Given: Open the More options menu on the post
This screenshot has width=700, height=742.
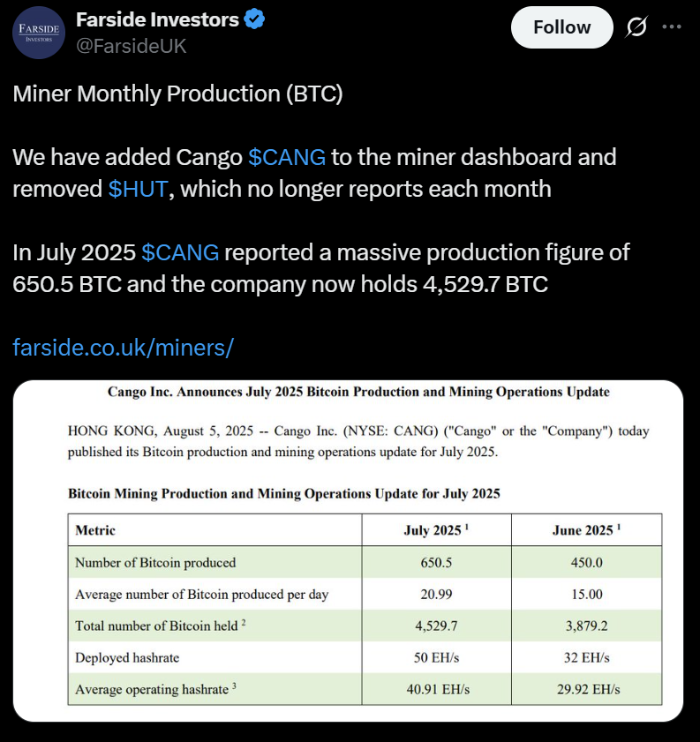Looking at the screenshot, I should click(x=672, y=26).
